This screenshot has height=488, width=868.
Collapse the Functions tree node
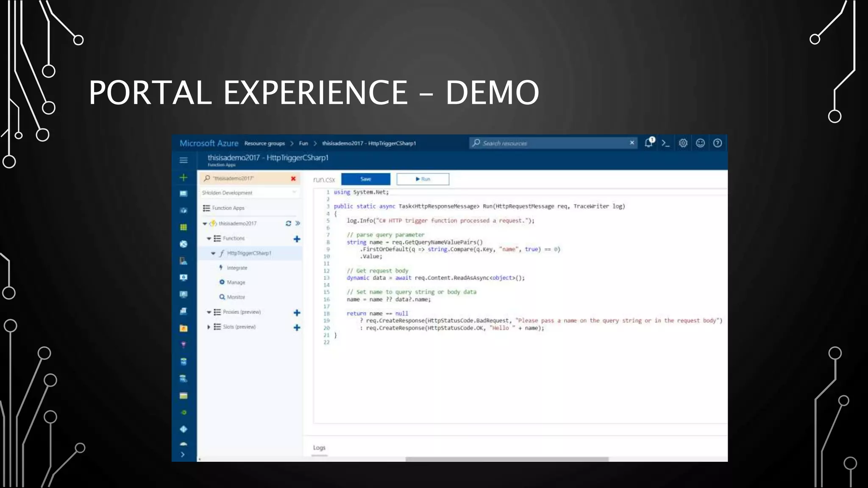pyautogui.click(x=209, y=238)
